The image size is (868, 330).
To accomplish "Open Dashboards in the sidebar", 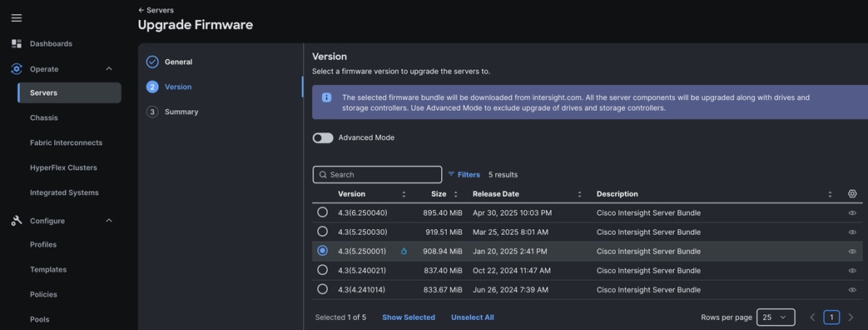I will pos(51,44).
